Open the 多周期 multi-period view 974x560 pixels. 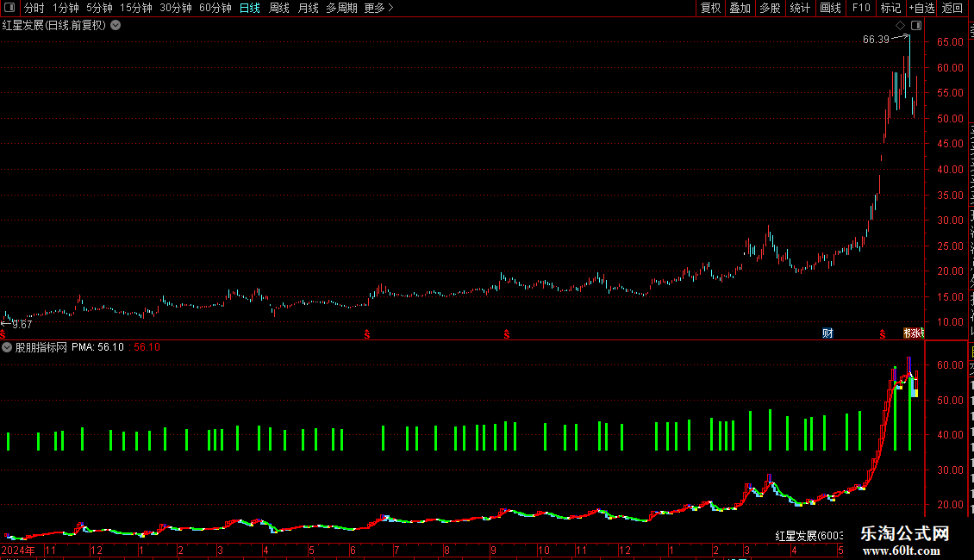(341, 8)
